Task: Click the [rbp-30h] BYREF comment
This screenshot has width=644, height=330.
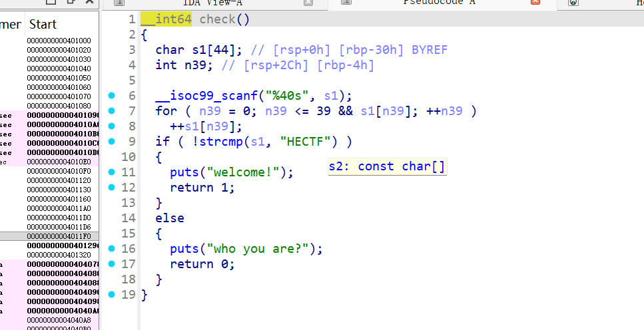Action: click(393, 50)
